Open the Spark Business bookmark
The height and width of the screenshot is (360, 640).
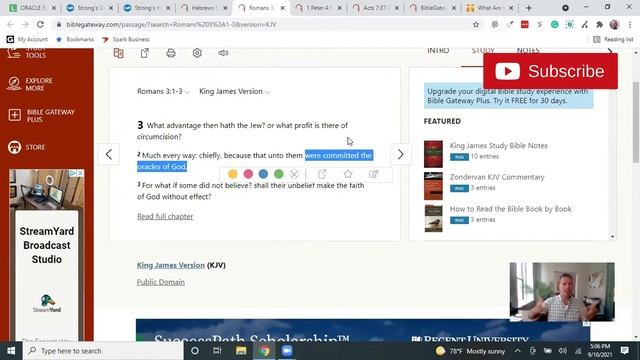126,39
